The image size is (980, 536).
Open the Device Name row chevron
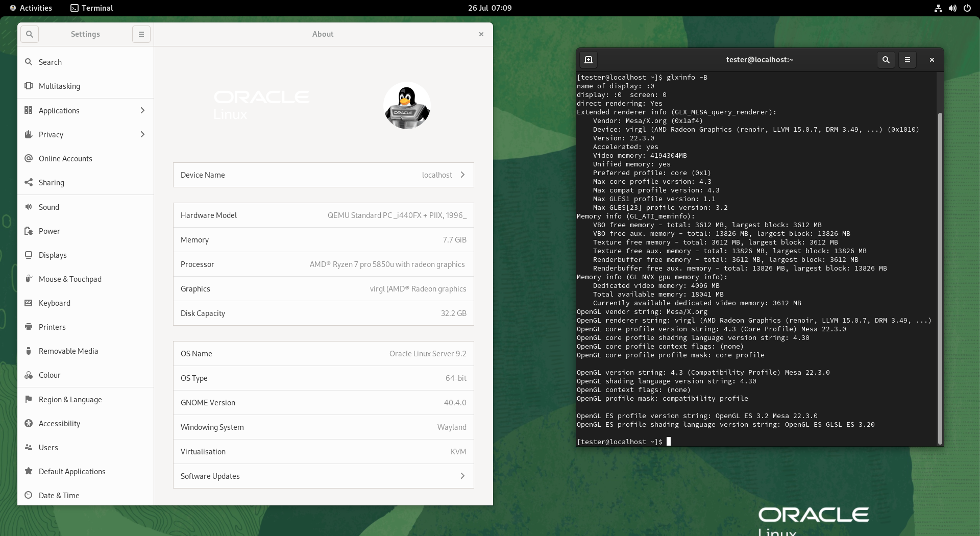tap(462, 175)
